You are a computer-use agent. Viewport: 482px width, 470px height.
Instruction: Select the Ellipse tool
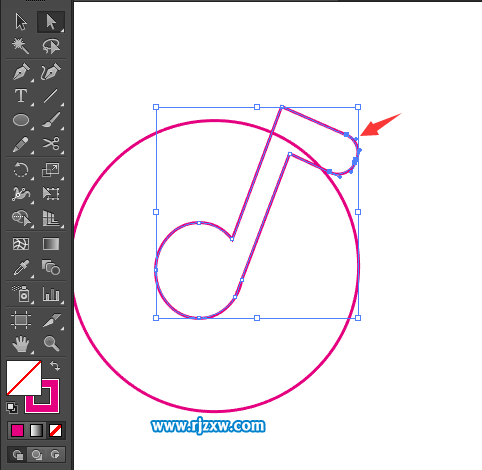click(x=21, y=120)
